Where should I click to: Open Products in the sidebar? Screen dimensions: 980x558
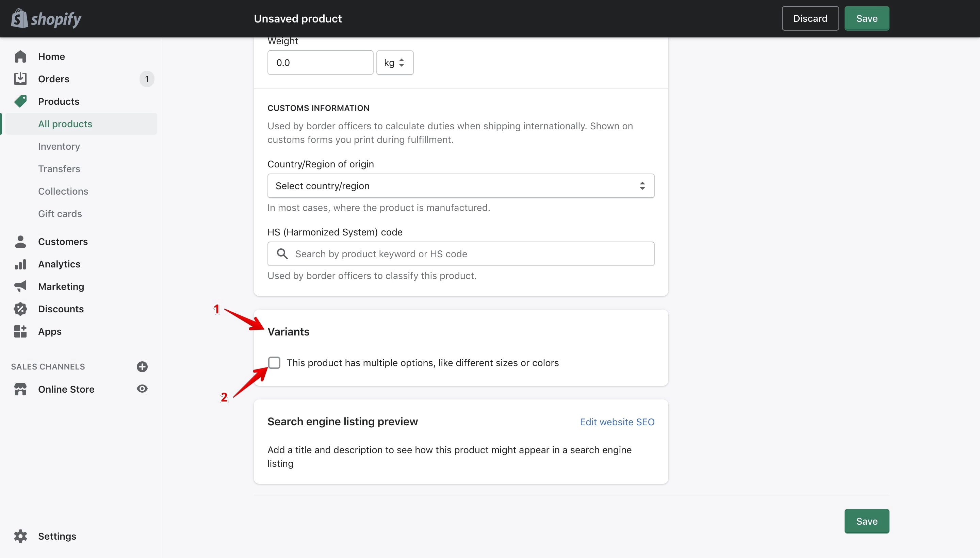coord(59,101)
